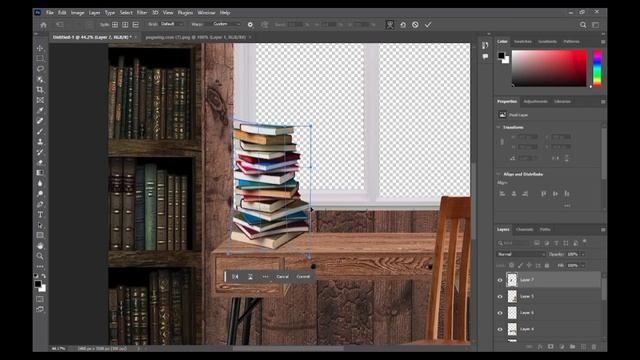Open the Opacity dropdown arrow
Image resolution: width=640 pixels, height=360 pixels.
[582, 254]
